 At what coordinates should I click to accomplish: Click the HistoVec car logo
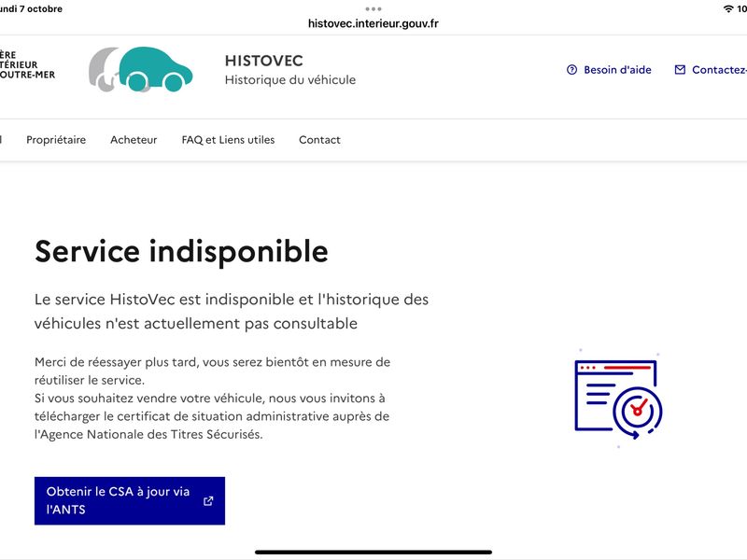(141, 69)
